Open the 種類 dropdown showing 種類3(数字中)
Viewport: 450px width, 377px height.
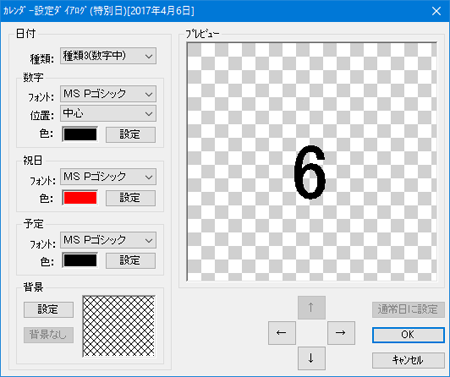coord(108,56)
